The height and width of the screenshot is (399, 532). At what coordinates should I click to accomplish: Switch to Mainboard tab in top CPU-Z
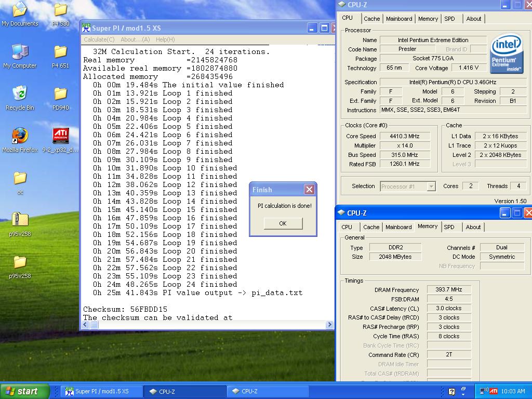pos(399,19)
